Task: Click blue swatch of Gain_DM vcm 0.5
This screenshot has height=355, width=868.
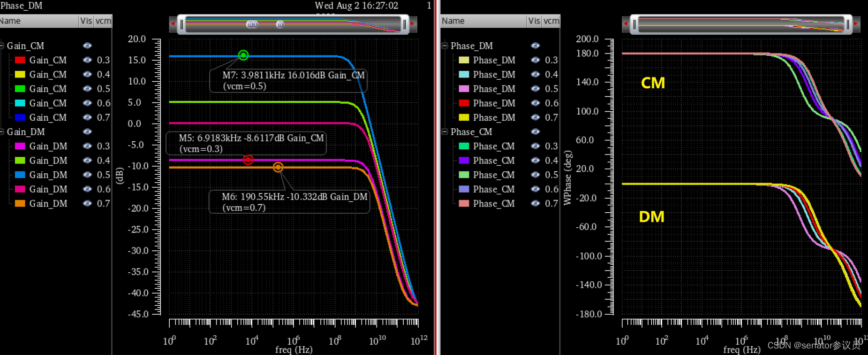Action: click(x=20, y=175)
